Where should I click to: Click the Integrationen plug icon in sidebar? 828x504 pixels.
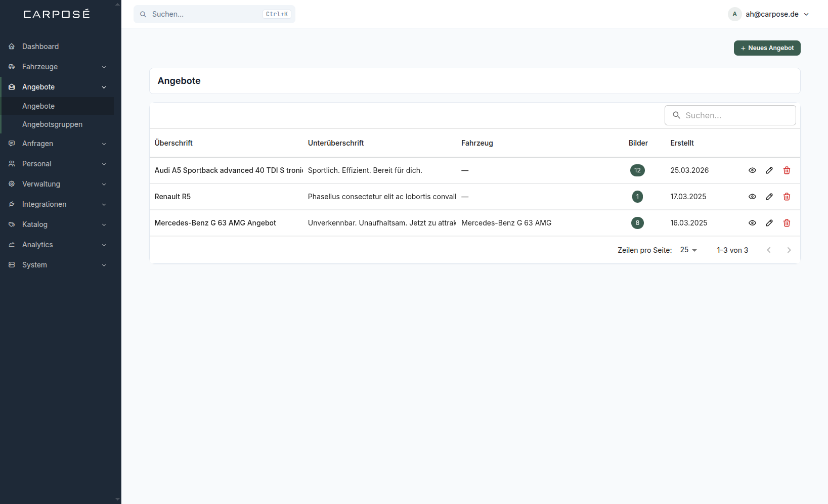point(12,204)
